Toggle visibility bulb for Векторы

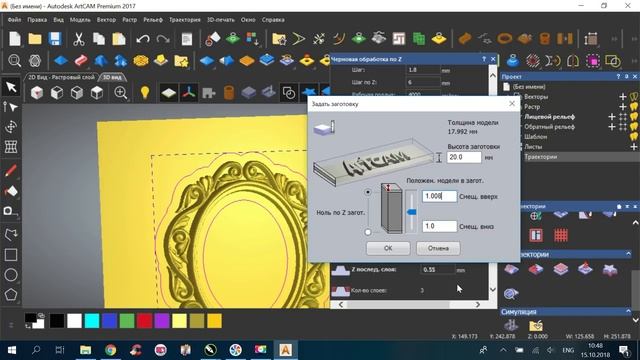coord(634,97)
